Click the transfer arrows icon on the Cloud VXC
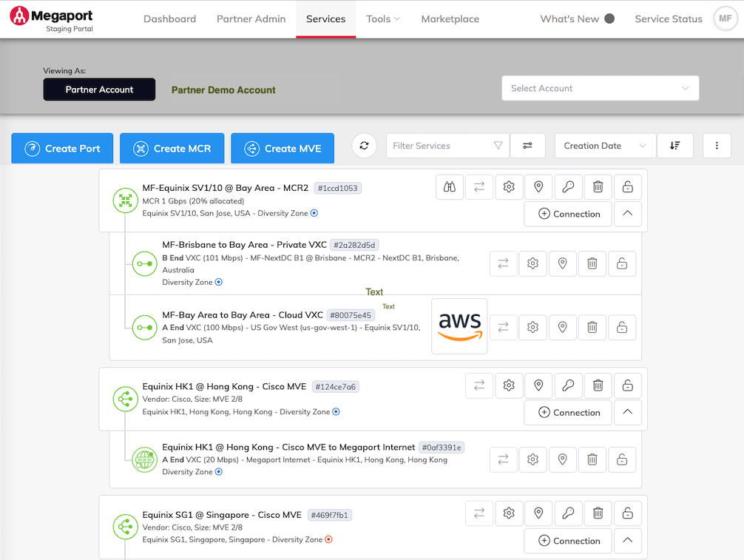The width and height of the screenshot is (744, 560). coord(503,327)
